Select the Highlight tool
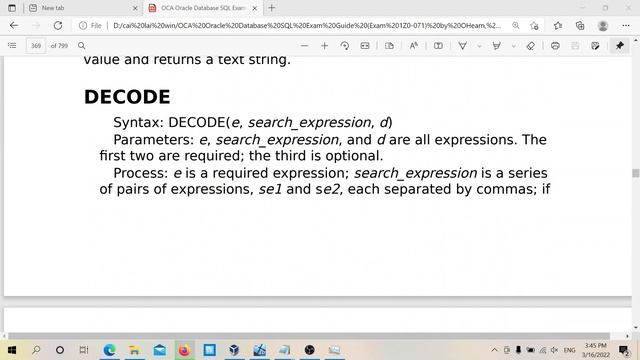The width and height of the screenshot is (640, 360). [496, 46]
